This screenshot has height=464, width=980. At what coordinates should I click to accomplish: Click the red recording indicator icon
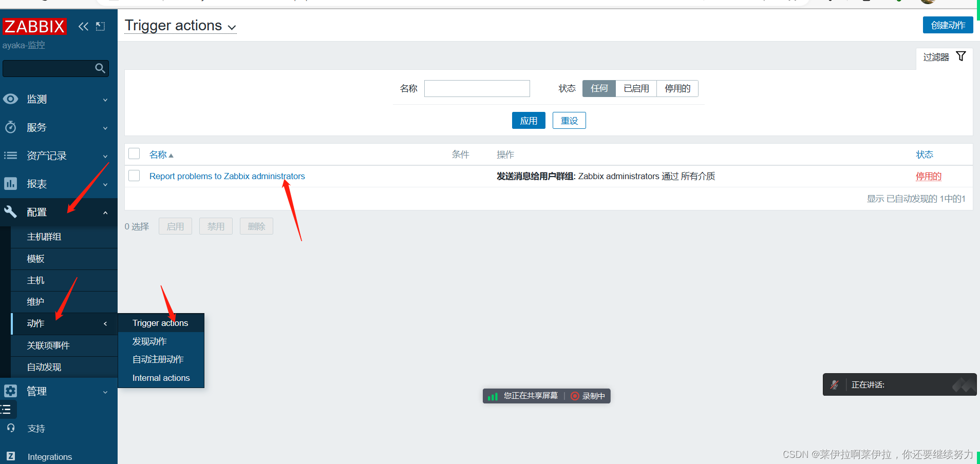click(x=575, y=396)
